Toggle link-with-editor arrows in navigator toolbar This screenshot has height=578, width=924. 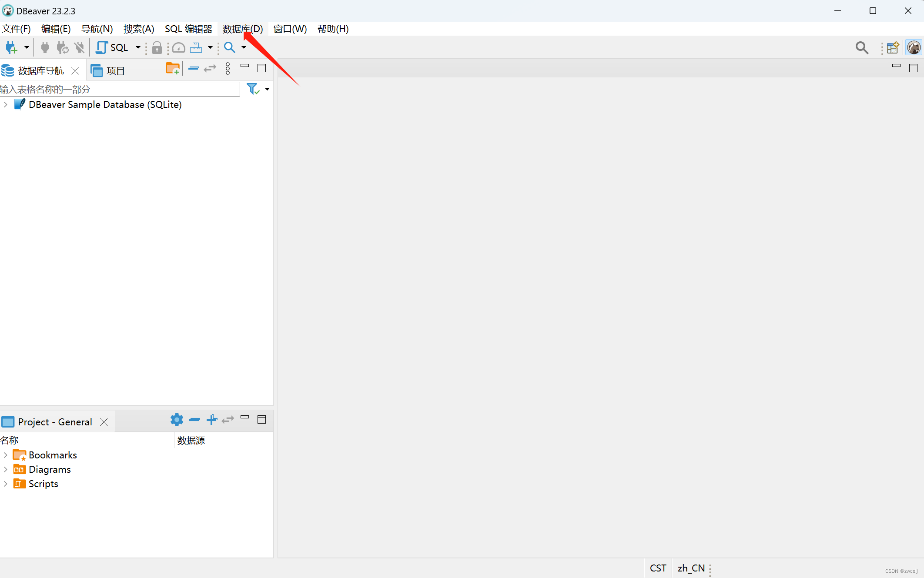[210, 68]
